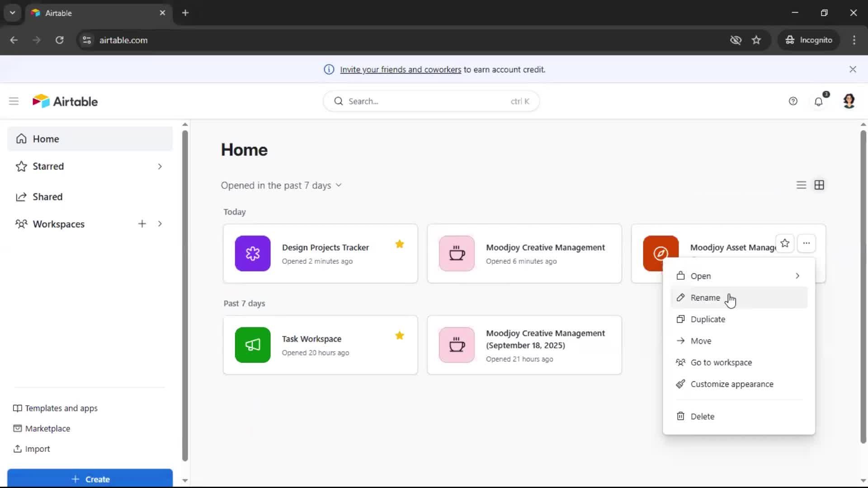
Task: Click the browser back arrow
Action: [x=14, y=40]
